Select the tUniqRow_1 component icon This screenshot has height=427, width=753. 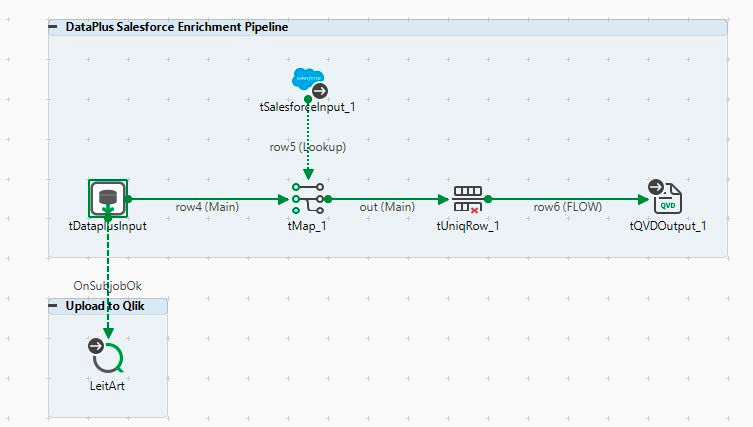point(467,199)
